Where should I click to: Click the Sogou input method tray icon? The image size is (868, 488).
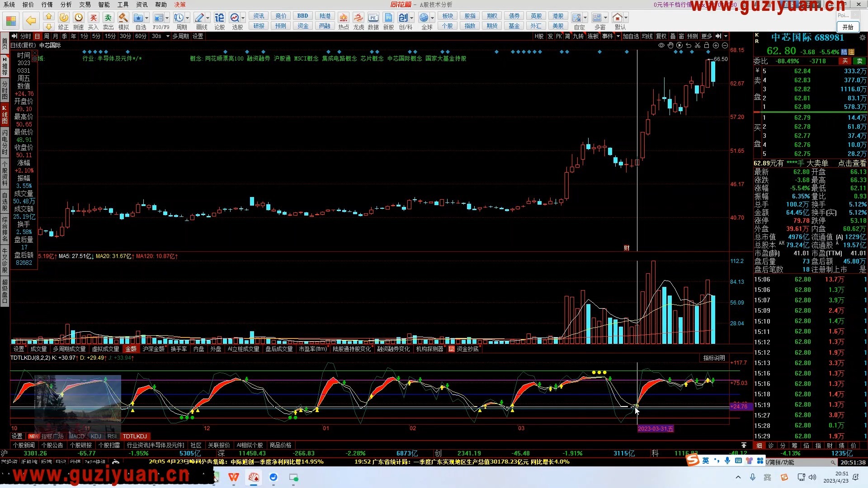pyautogui.click(x=784, y=477)
